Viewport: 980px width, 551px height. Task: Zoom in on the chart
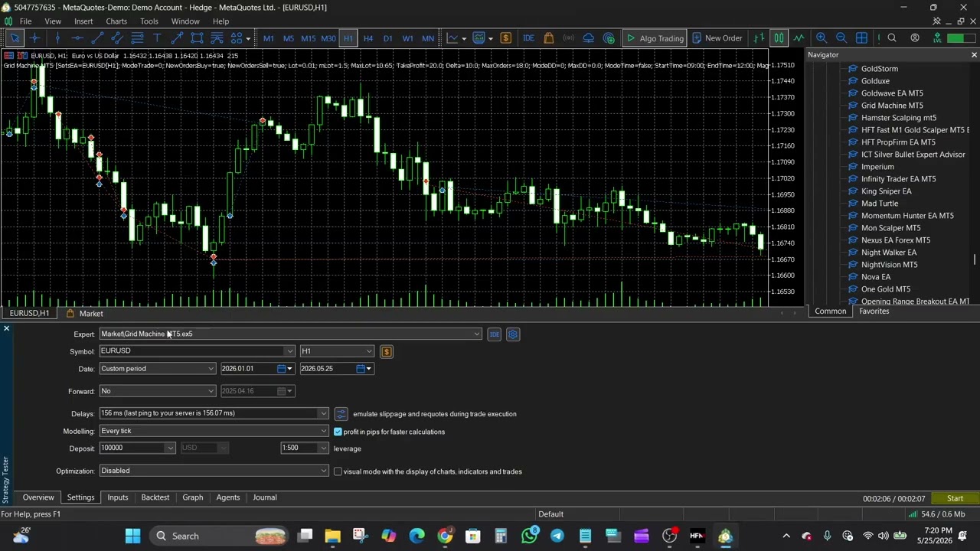coord(822,38)
